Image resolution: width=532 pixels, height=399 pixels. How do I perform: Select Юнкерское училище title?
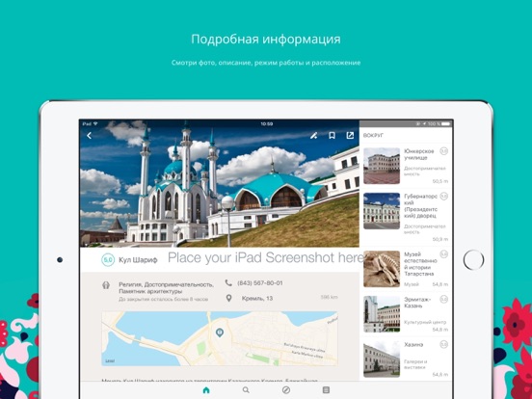point(418,154)
